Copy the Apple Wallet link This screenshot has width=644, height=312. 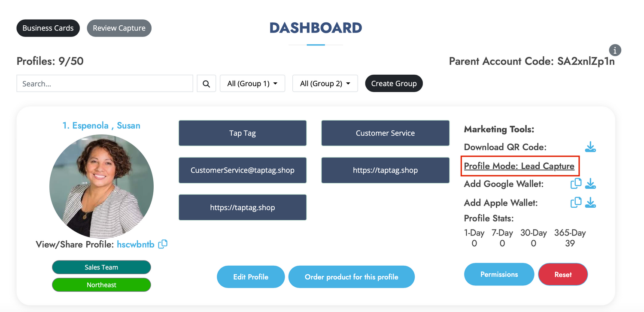(x=576, y=203)
